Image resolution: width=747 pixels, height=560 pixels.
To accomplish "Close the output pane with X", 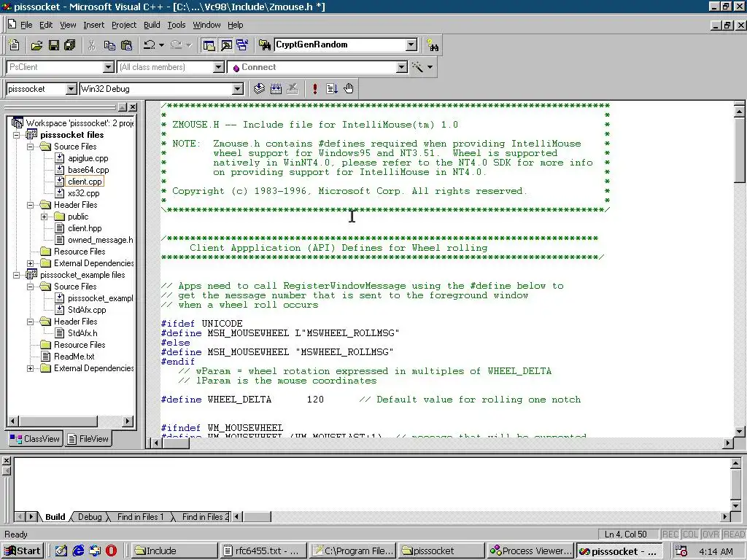I will click(6, 461).
